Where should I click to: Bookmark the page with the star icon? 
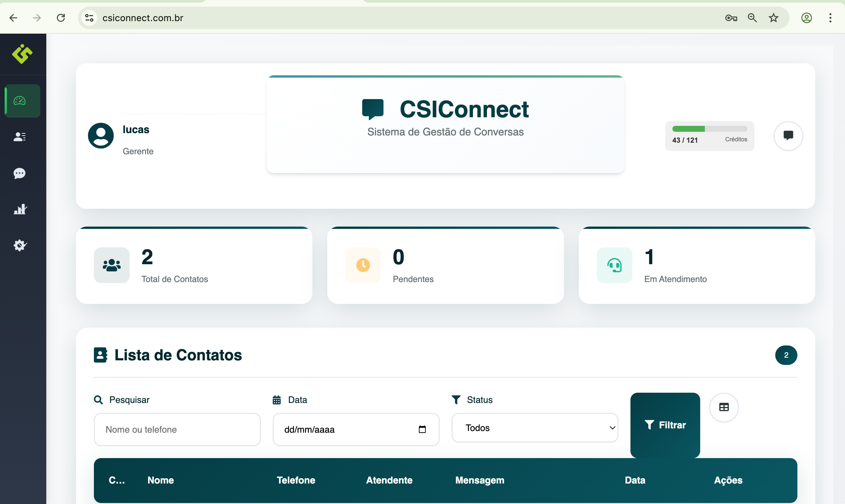773,18
